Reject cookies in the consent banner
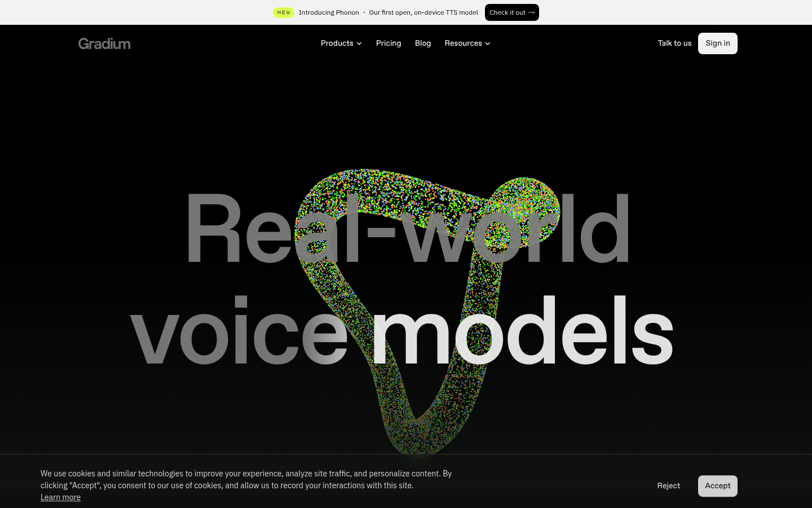This screenshot has width=812, height=508. coord(669,486)
